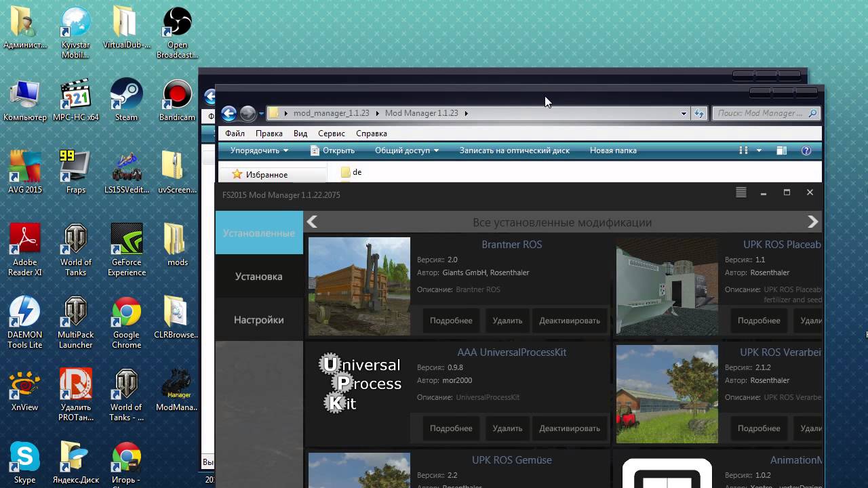Launch Bandicam from the desktop
The image size is (868, 488).
pos(177,100)
